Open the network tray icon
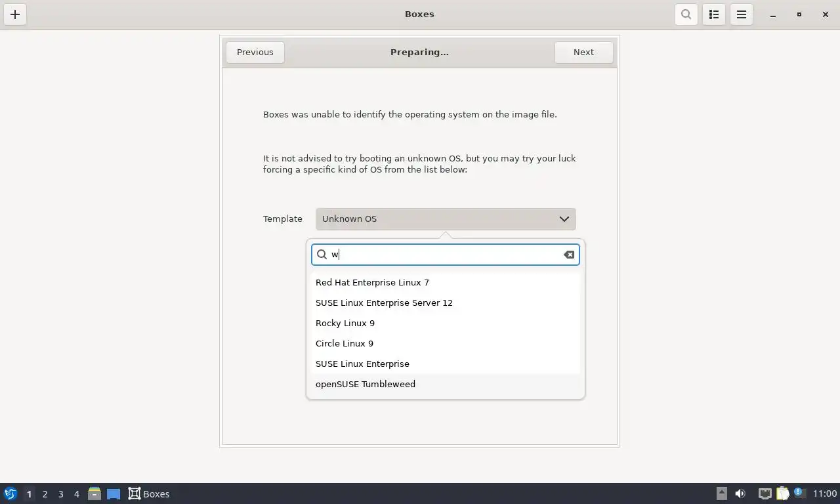This screenshot has height=504, width=840. (765, 493)
